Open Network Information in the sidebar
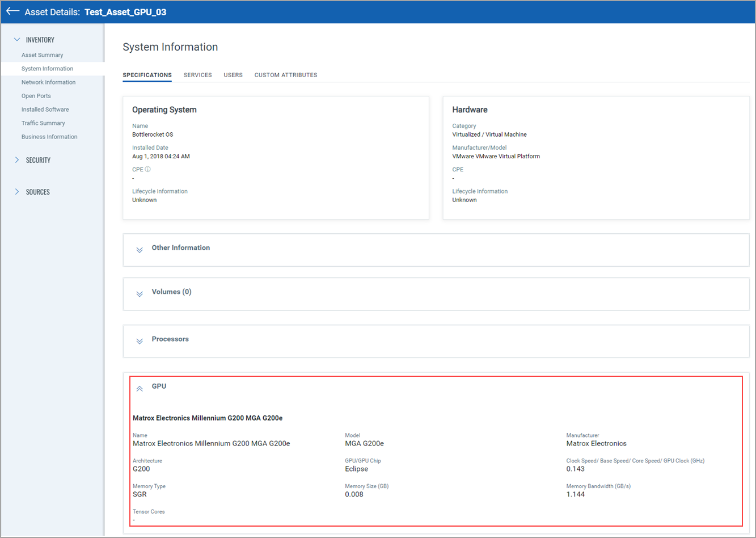Image resolution: width=756 pixels, height=538 pixels. point(49,82)
